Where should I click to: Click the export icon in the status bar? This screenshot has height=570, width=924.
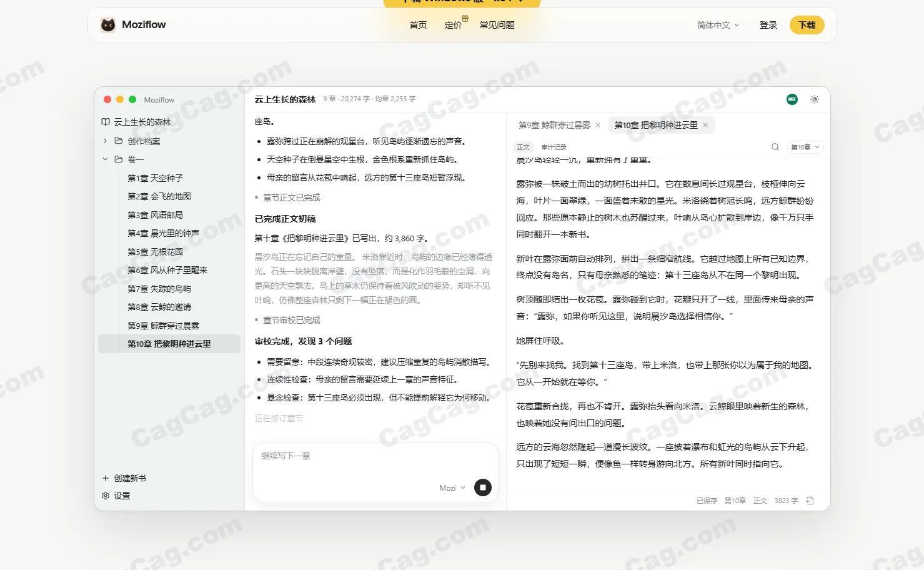[810, 501]
